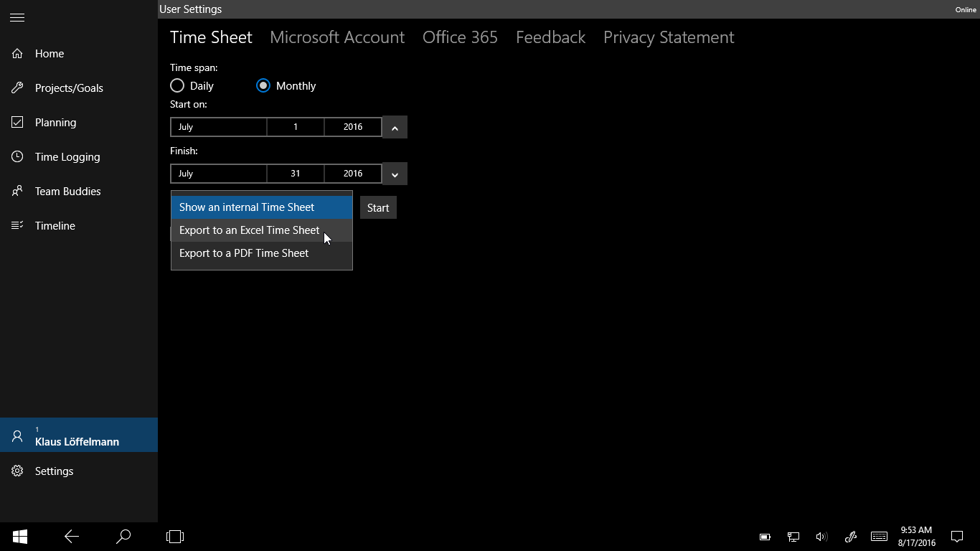Choose Show an internal Time Sheet
980x551 pixels.
tap(262, 207)
